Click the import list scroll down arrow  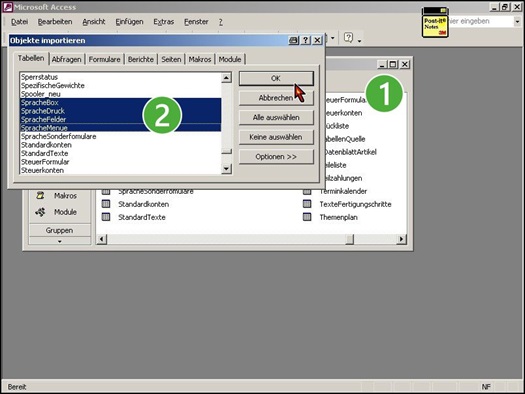coord(227,168)
